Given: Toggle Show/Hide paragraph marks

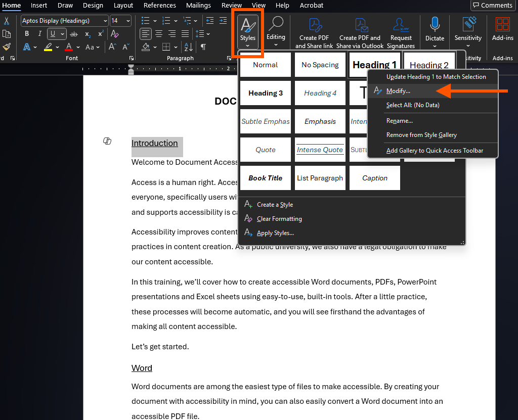Looking at the screenshot, I should point(203,47).
